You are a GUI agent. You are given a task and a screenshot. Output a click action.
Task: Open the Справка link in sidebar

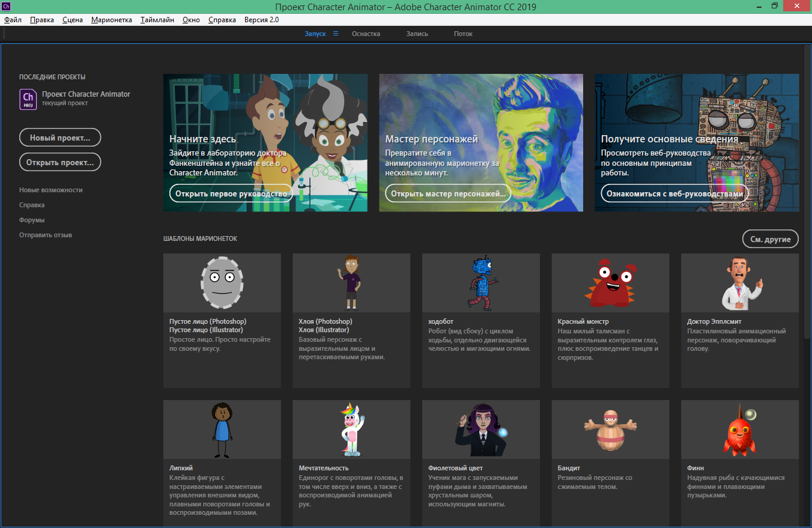pos(32,205)
